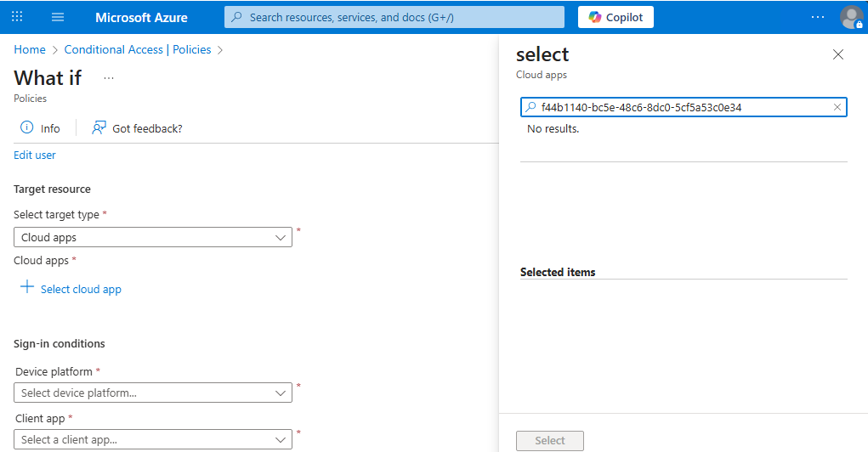Expand the Select target type dropdown
This screenshot has width=868, height=452.
(x=153, y=237)
